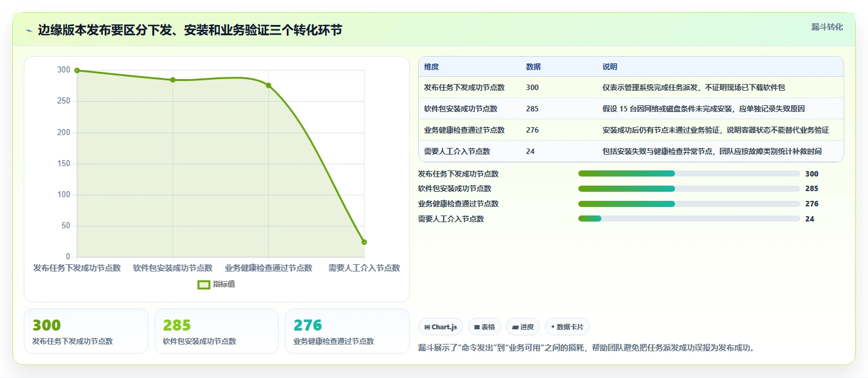Click progress bar for 软件包安装成功节点数
Screen dimensions: 868x378
[x=689, y=189]
